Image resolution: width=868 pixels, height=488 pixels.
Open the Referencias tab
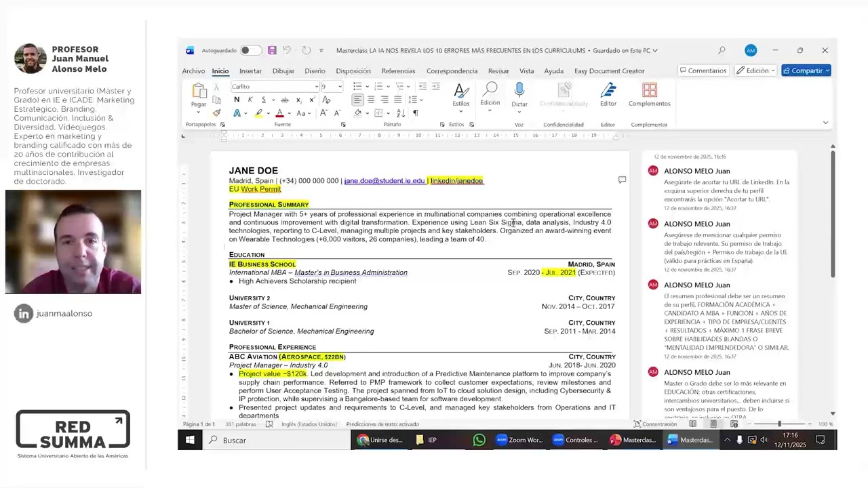398,70
